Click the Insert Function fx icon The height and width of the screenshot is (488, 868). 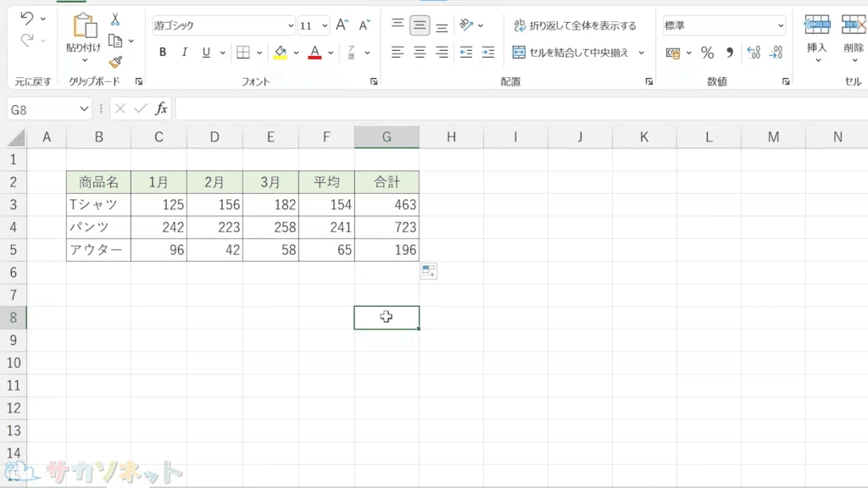(x=161, y=108)
